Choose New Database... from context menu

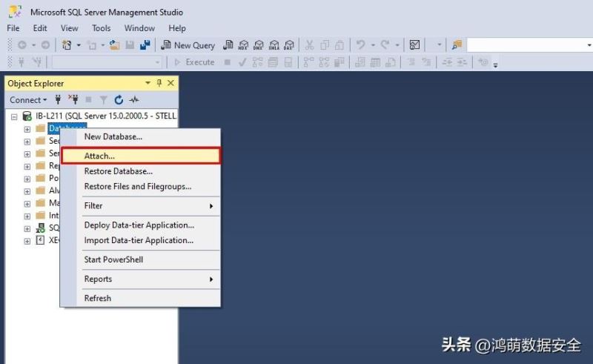pyautogui.click(x=141, y=136)
